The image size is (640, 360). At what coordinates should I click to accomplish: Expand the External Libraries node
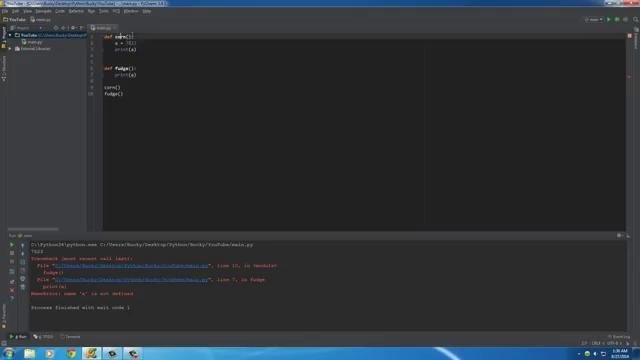(10, 49)
